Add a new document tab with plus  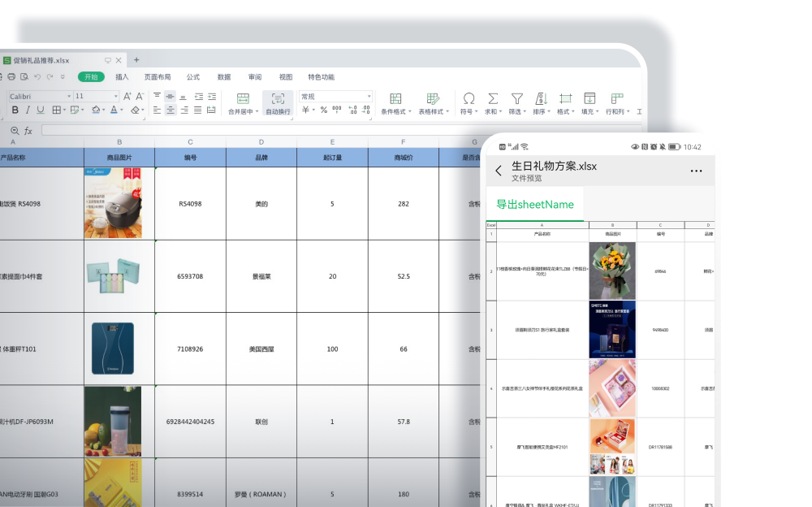point(136,60)
